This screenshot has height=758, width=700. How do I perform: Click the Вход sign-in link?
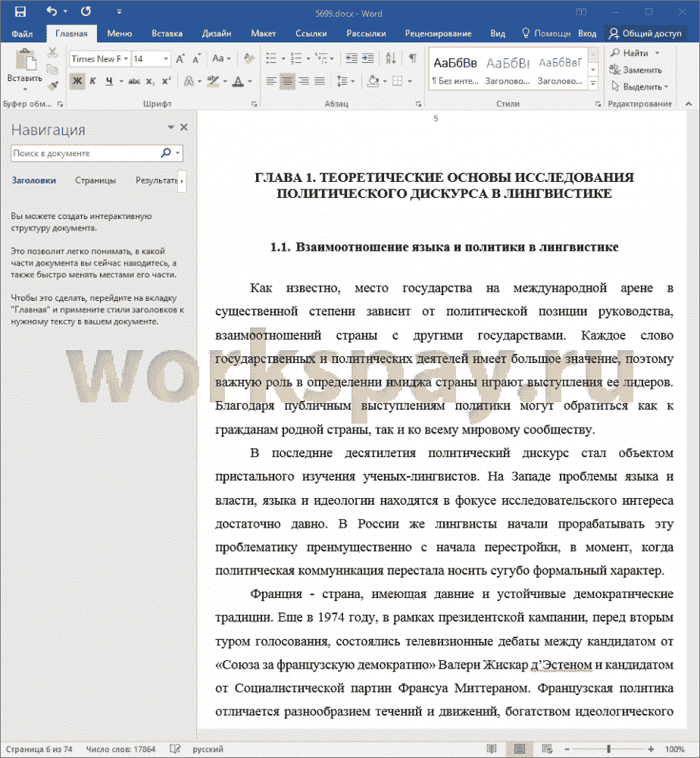tap(587, 33)
